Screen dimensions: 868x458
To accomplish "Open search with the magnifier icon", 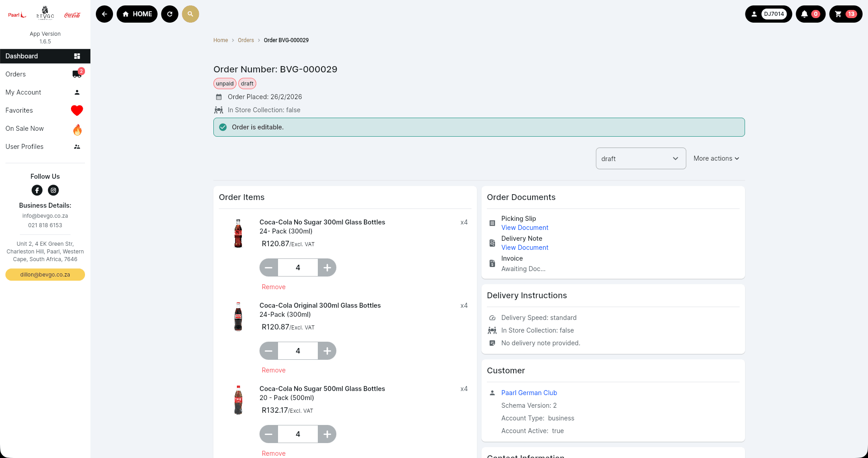I will tap(190, 14).
